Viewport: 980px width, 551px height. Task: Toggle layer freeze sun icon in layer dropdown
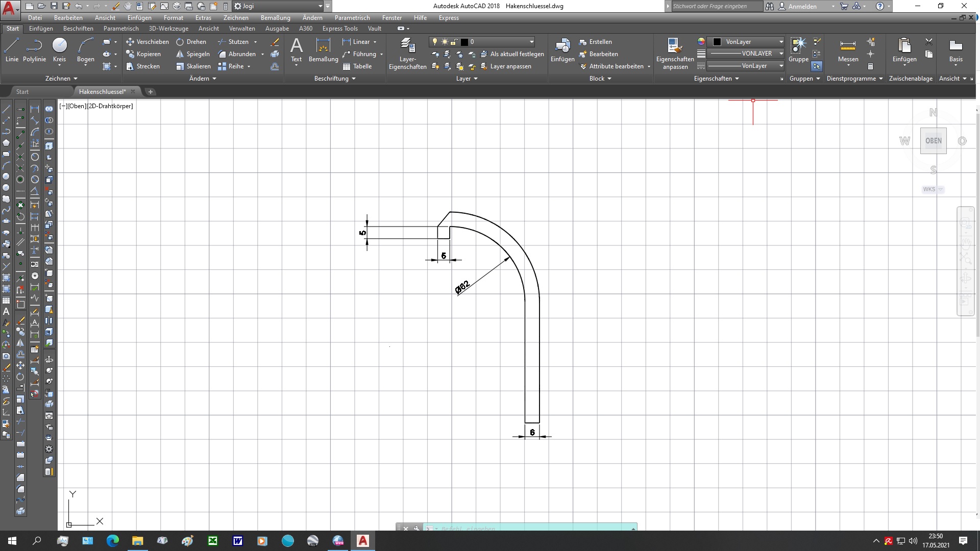click(x=445, y=42)
